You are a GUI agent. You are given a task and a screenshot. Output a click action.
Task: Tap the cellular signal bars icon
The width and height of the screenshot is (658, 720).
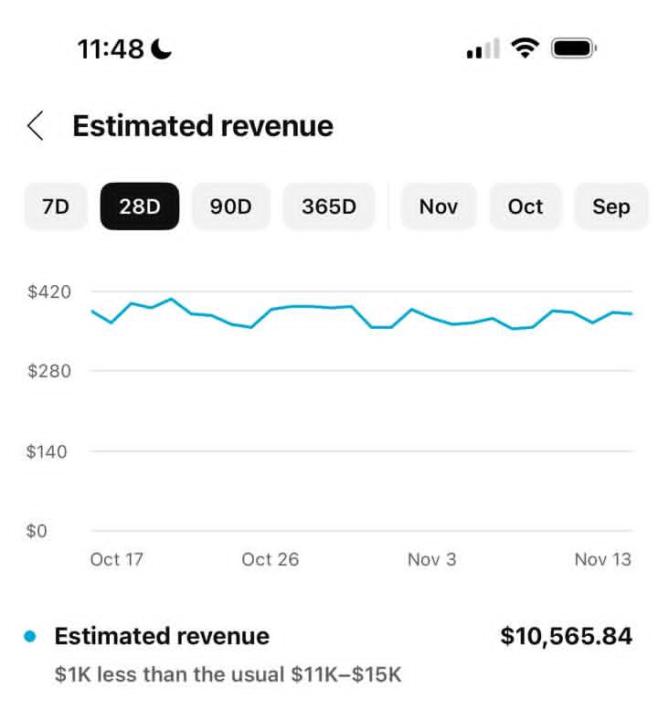point(482,50)
